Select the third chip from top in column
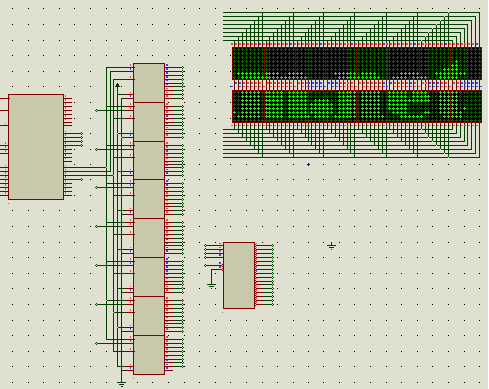 point(149,161)
